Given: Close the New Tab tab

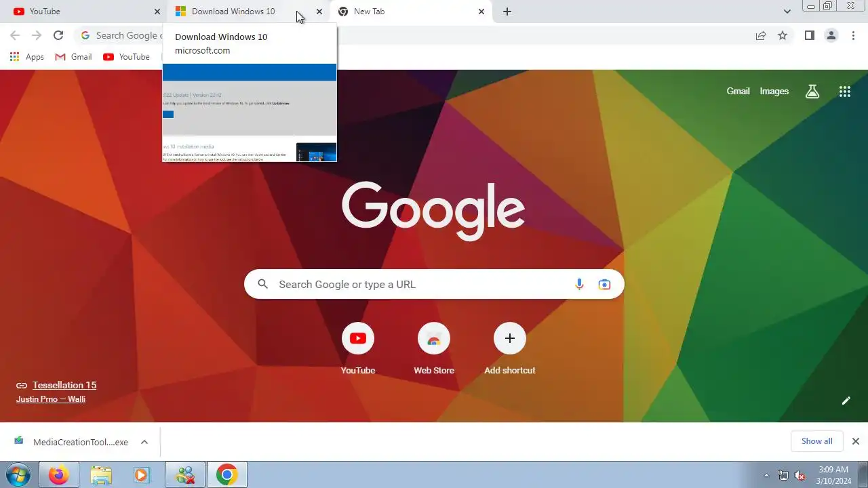Looking at the screenshot, I should point(481,12).
